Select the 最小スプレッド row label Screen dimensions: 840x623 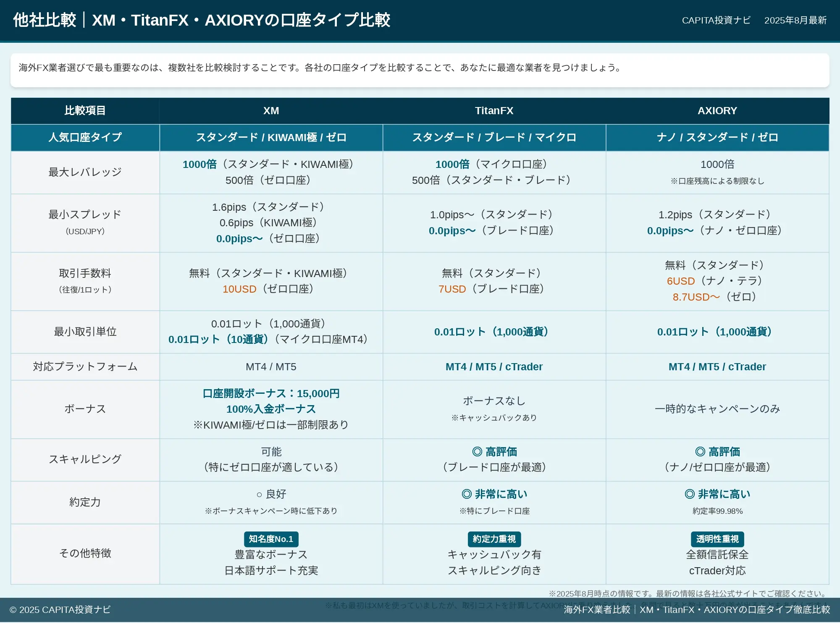click(x=85, y=222)
